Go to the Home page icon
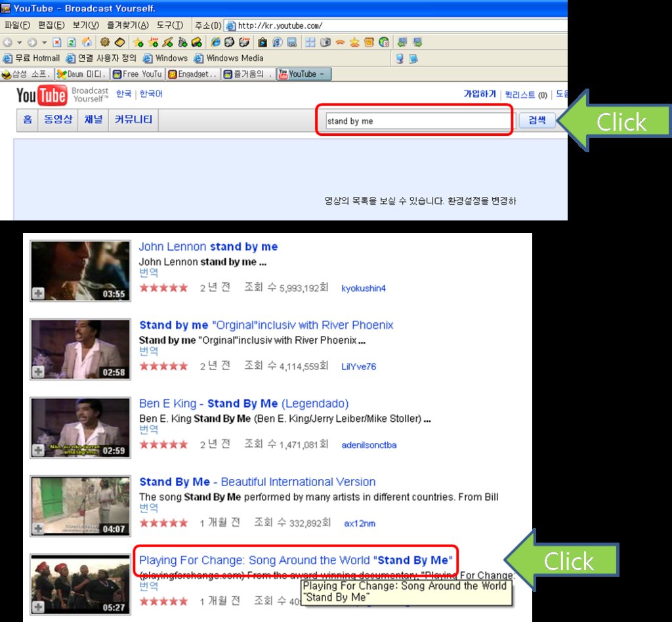 click(x=87, y=42)
